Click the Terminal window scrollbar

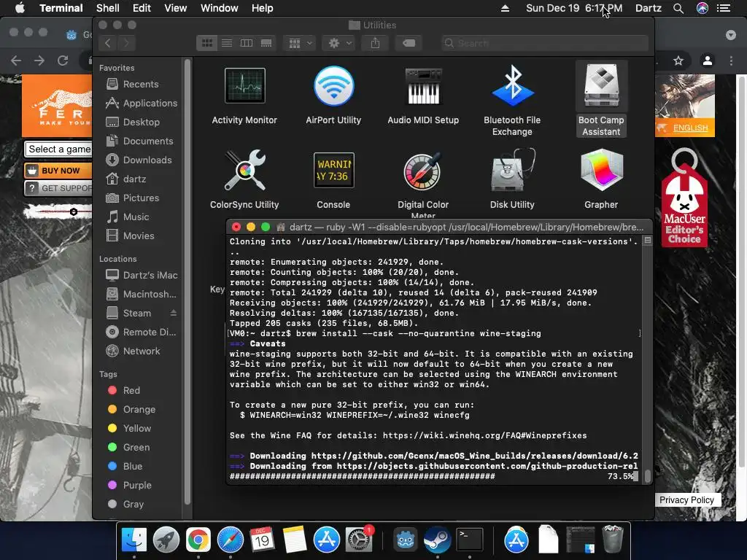coord(648,475)
